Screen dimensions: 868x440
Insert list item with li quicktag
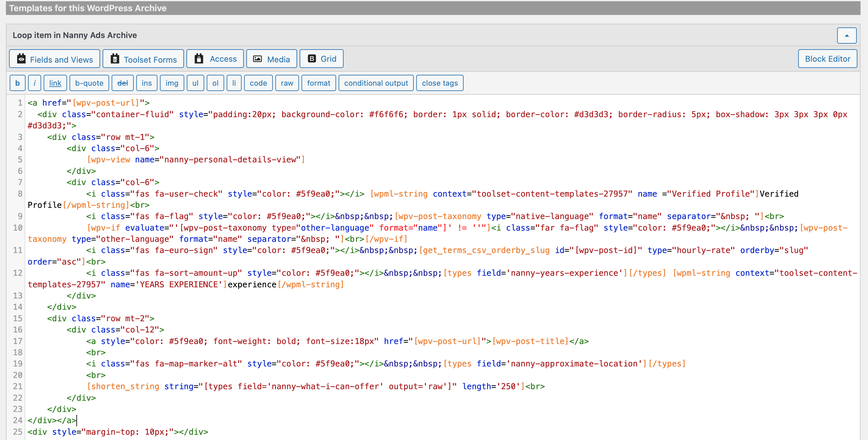click(234, 83)
